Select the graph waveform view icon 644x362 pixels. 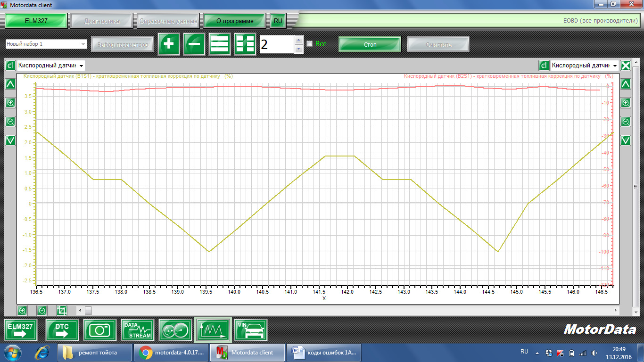pos(213,330)
